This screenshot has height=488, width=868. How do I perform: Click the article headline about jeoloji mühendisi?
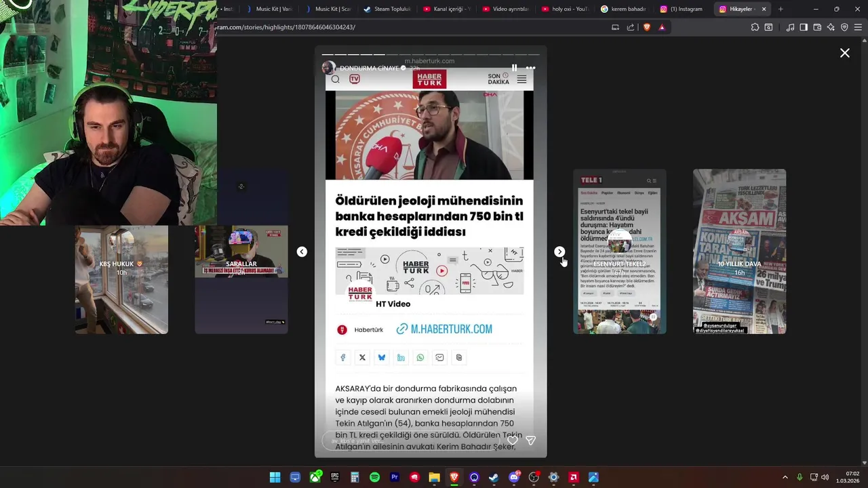pos(429,216)
